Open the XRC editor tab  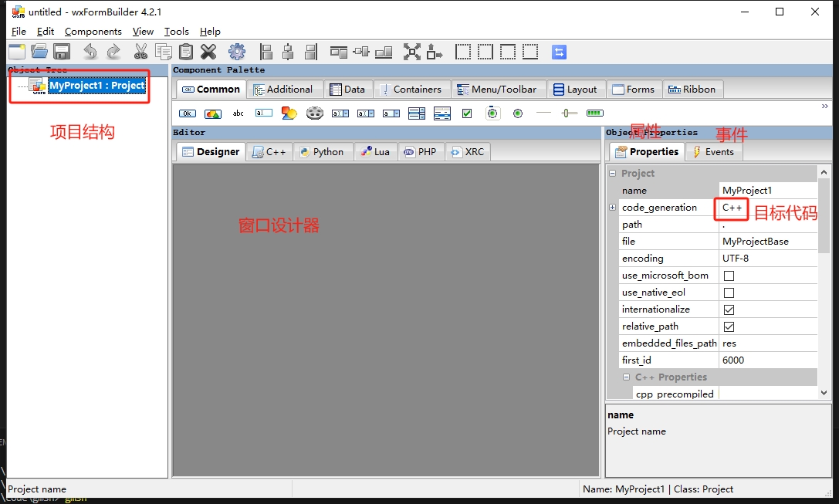(469, 152)
